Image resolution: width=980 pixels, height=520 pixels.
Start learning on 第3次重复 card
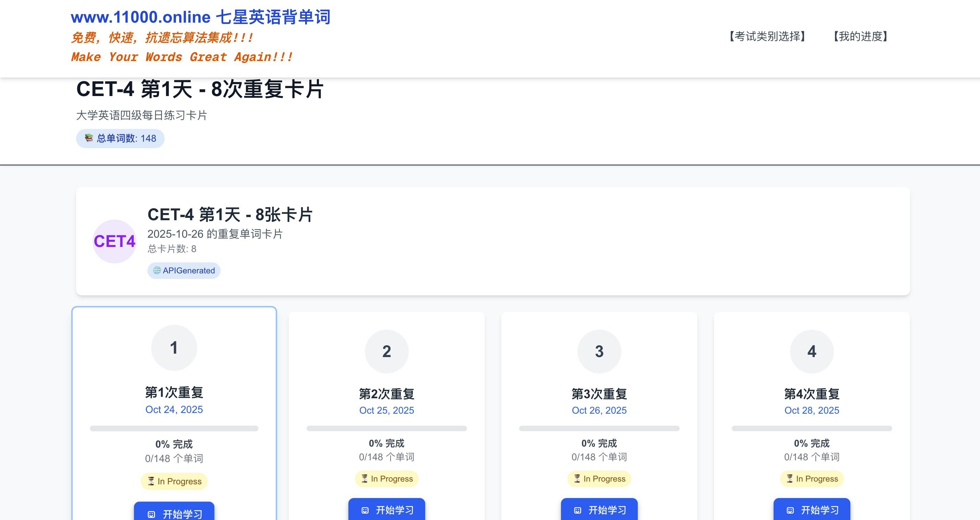click(599, 509)
